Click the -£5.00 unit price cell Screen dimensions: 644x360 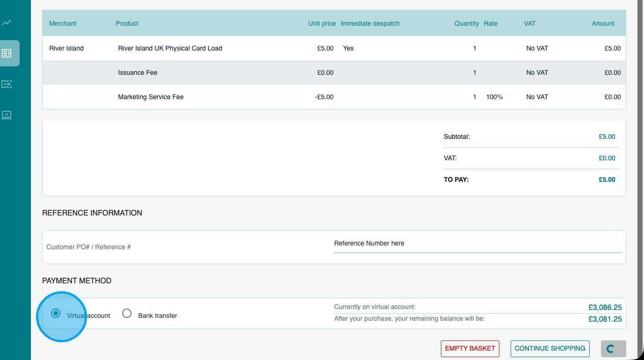[x=324, y=97]
